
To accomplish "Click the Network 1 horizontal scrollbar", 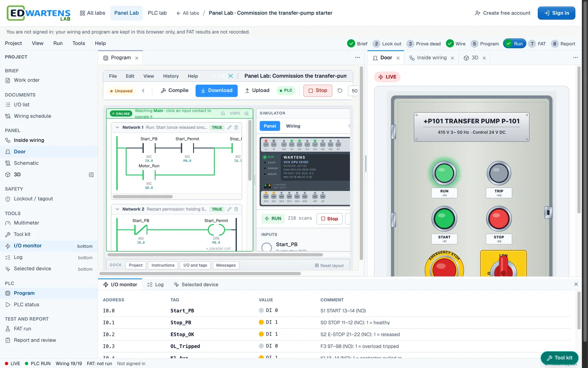I will pyautogui.click(x=143, y=197).
